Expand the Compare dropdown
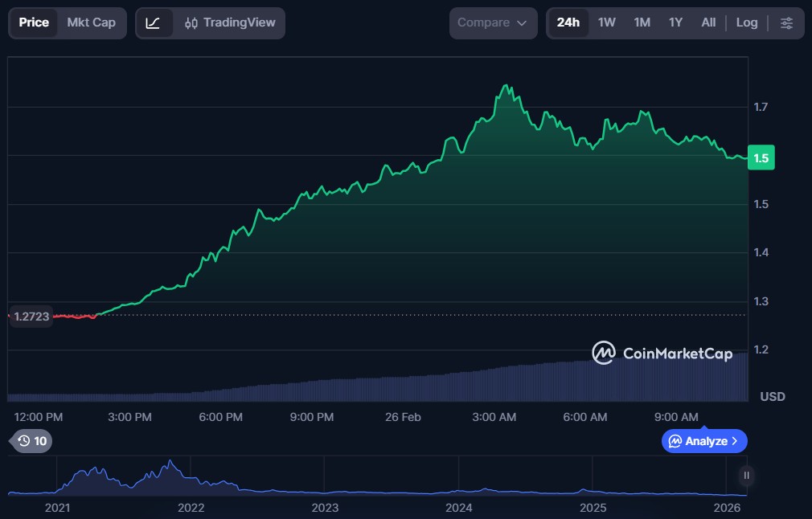This screenshot has height=519, width=812. [492, 22]
